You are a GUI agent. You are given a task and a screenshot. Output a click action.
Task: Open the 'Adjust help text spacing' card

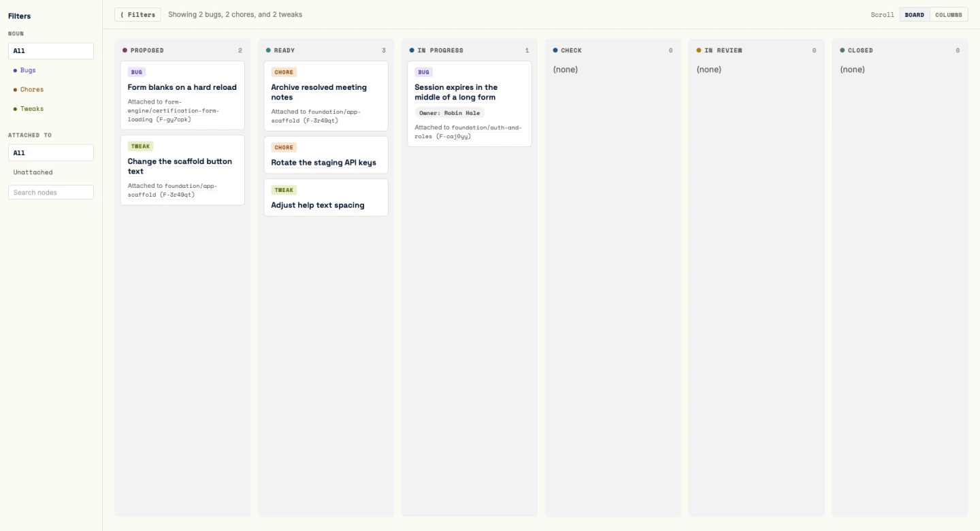tap(326, 197)
